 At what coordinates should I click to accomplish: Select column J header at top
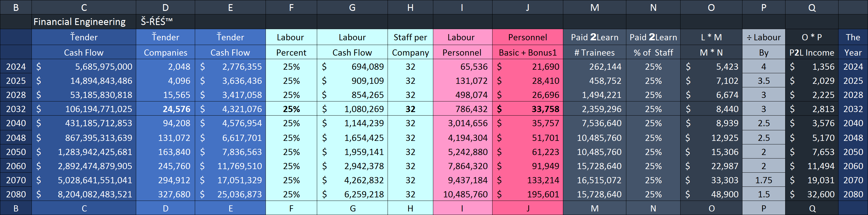tap(527, 7)
